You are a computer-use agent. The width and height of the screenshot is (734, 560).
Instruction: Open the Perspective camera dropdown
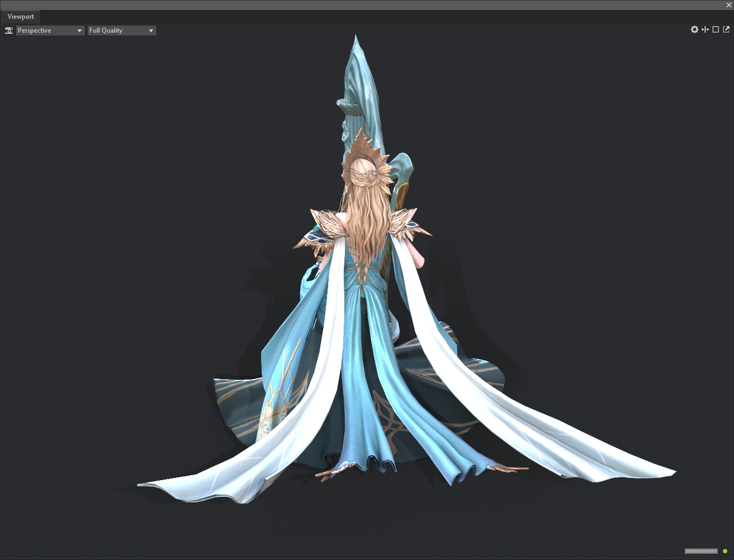click(50, 30)
